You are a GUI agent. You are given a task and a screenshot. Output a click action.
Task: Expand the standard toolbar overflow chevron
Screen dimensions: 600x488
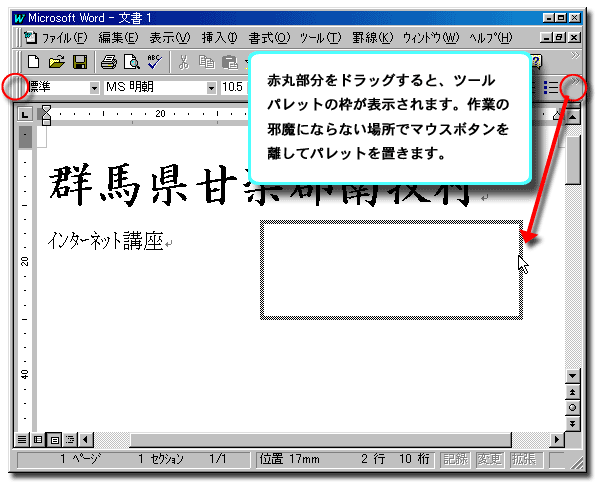coord(575,55)
